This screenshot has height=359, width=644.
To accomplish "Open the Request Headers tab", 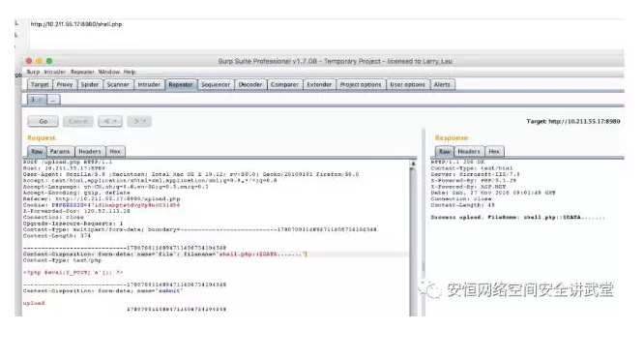I will 90,151.
